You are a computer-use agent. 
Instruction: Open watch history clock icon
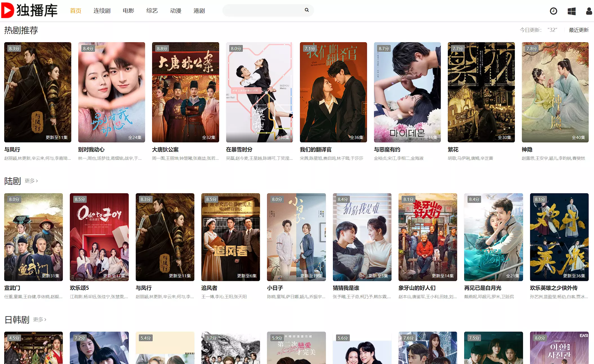point(553,11)
